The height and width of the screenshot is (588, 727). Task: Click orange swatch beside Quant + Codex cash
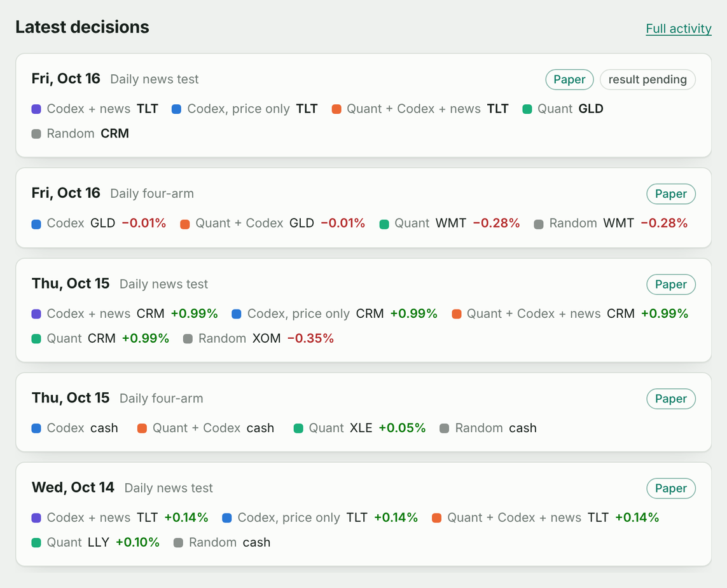142,428
